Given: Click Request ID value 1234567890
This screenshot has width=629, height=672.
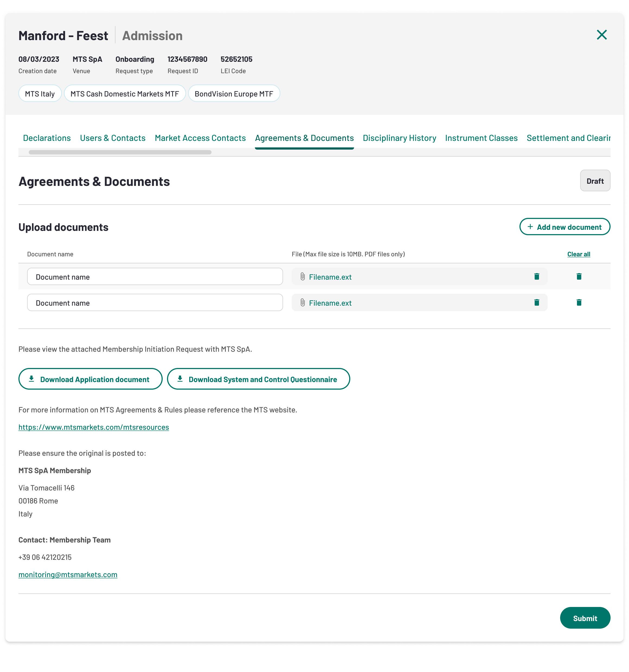Looking at the screenshot, I should [x=187, y=59].
